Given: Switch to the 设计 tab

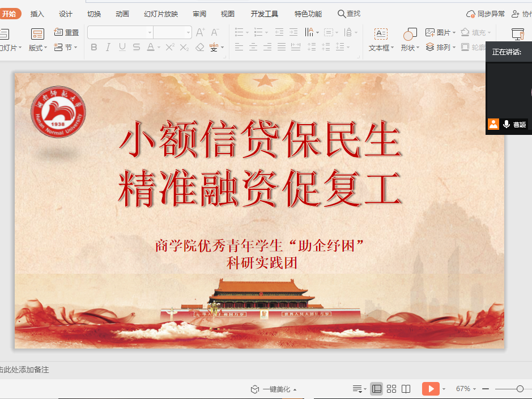Looking at the screenshot, I should click(66, 14).
